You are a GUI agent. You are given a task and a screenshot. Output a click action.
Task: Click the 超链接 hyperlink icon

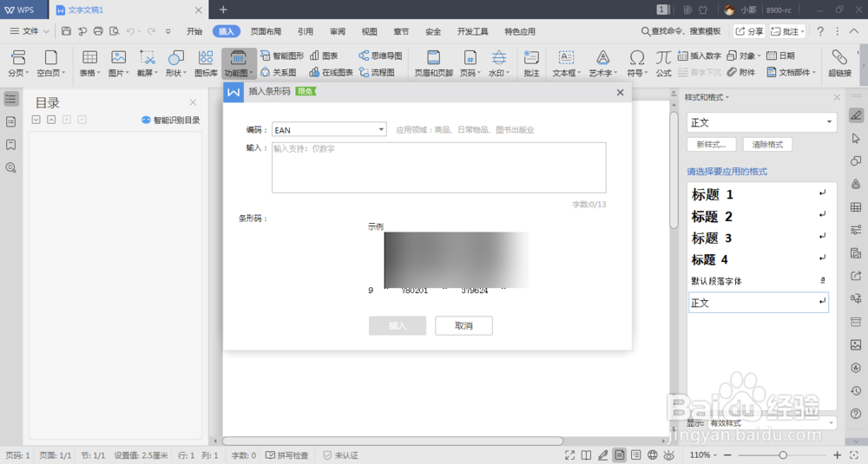pyautogui.click(x=839, y=63)
